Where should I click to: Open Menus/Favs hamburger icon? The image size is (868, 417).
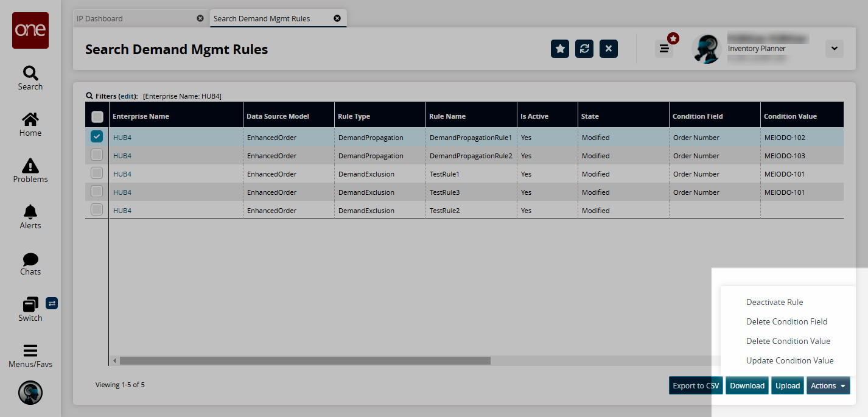[30, 351]
